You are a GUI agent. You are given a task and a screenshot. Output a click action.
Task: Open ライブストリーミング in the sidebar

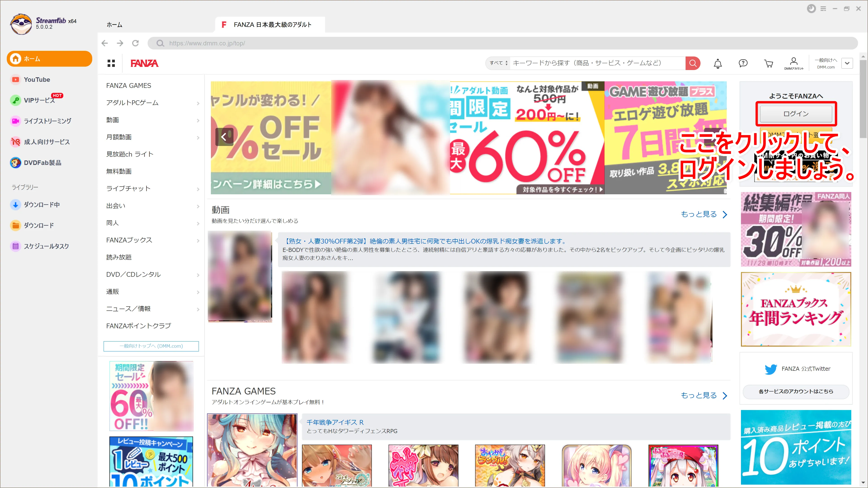coord(41,121)
